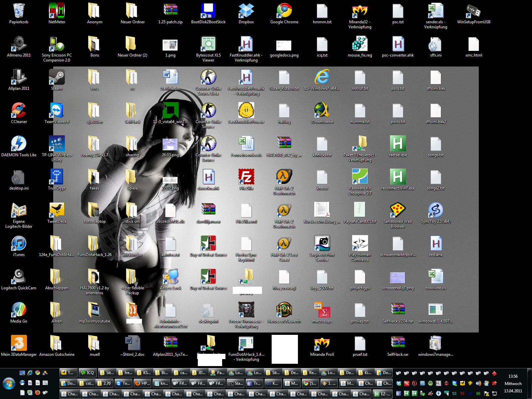The image size is (532, 399).
Task: Launch TeamViewer 6 from the desktop
Action: (57, 111)
